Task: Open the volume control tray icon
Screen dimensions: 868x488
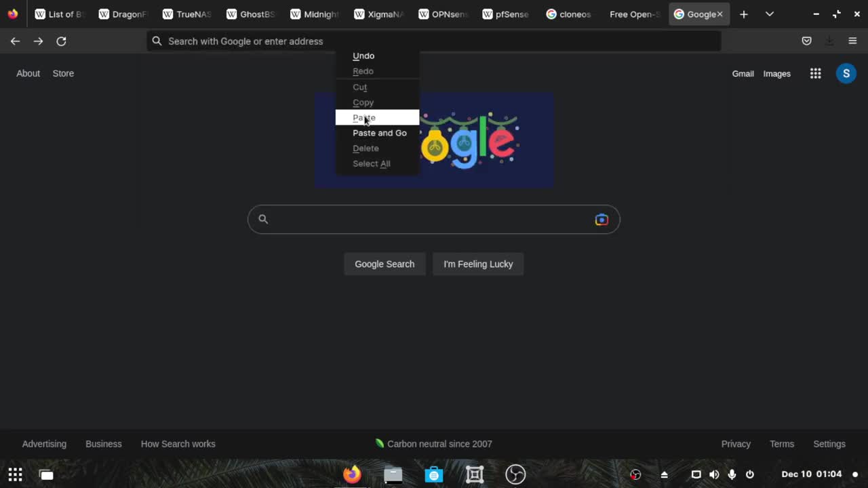Action: (x=714, y=474)
